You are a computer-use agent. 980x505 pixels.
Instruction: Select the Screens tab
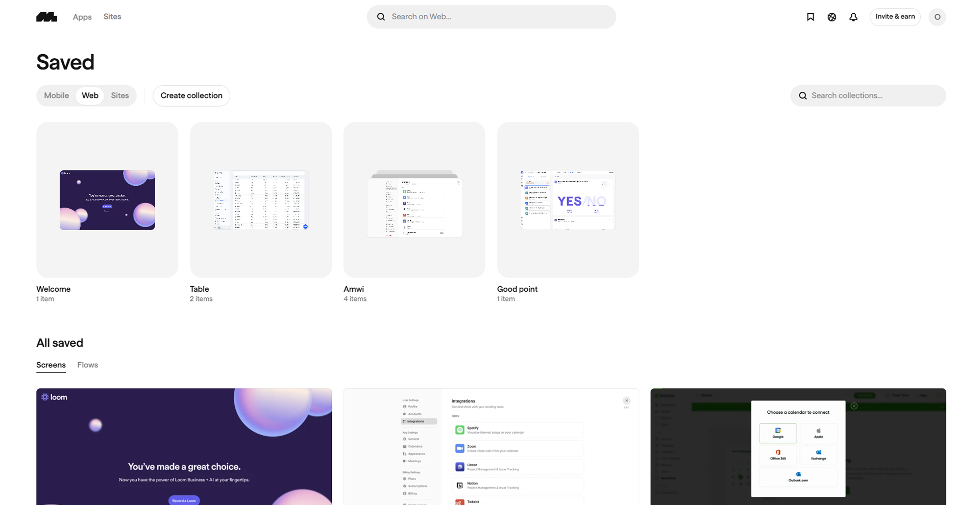(x=51, y=365)
